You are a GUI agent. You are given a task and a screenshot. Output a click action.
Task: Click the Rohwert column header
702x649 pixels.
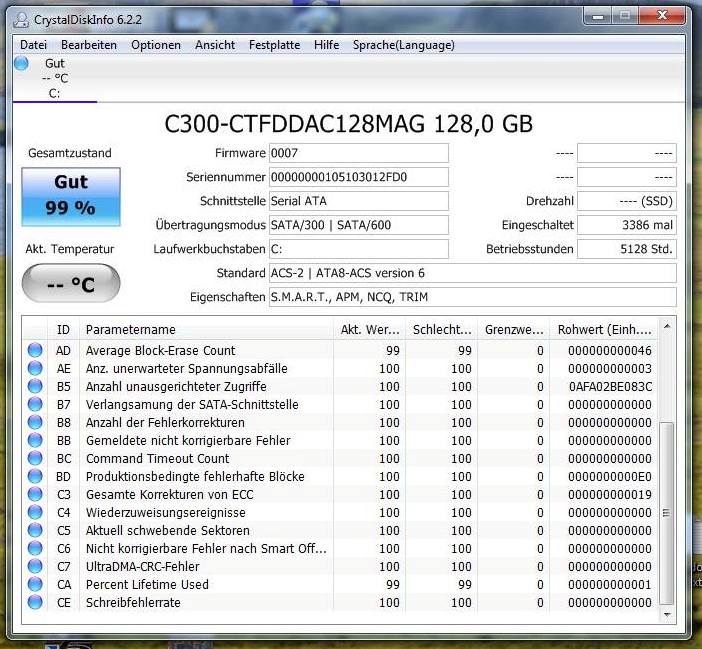click(604, 330)
